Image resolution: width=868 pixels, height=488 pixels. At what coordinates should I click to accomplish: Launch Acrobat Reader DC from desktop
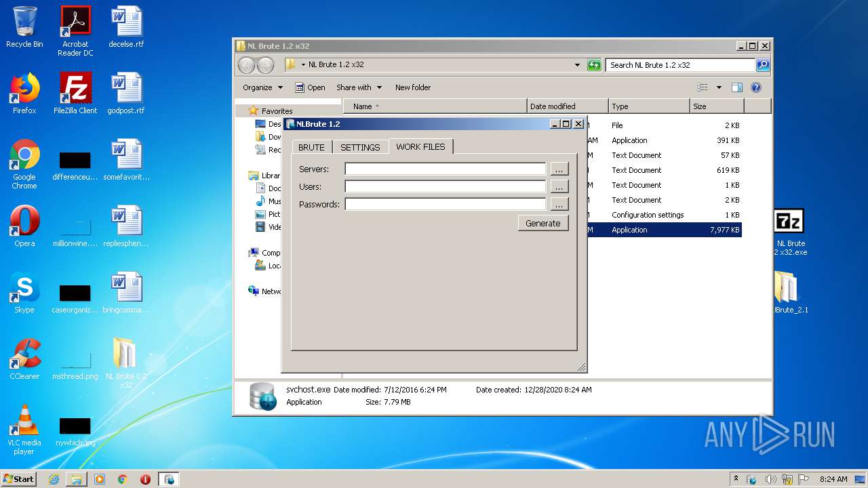click(x=75, y=30)
